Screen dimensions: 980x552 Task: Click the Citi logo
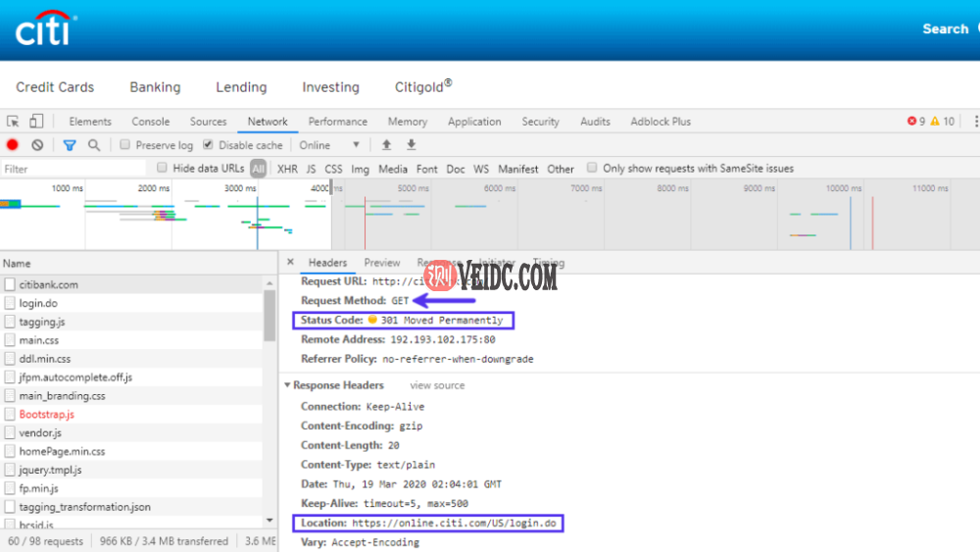point(46,28)
